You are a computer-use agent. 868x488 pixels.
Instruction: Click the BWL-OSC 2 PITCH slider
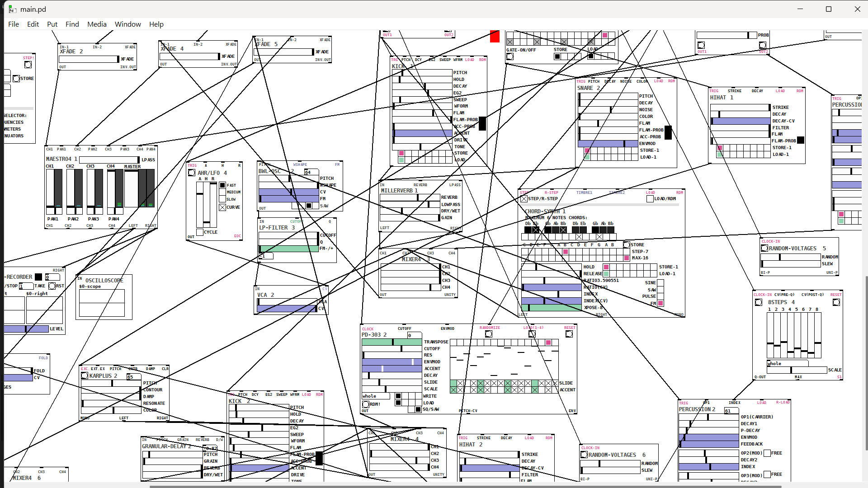point(288,178)
